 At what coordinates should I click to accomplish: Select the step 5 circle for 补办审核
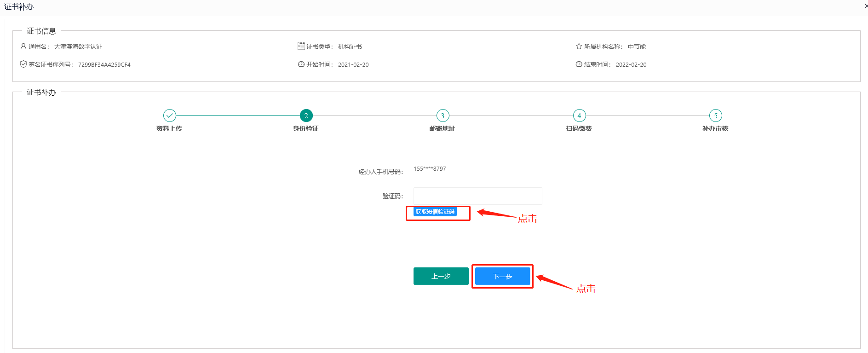pyautogui.click(x=715, y=116)
